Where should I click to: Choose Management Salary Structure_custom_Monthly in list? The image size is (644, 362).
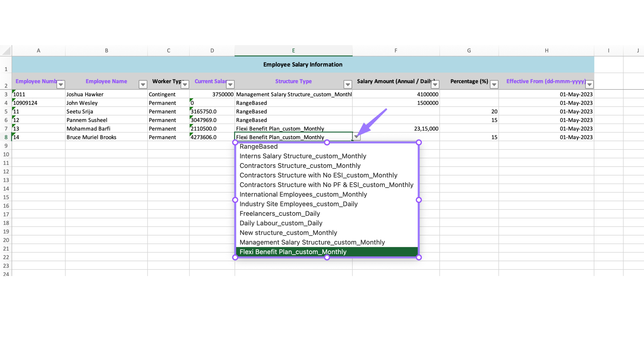(x=312, y=242)
